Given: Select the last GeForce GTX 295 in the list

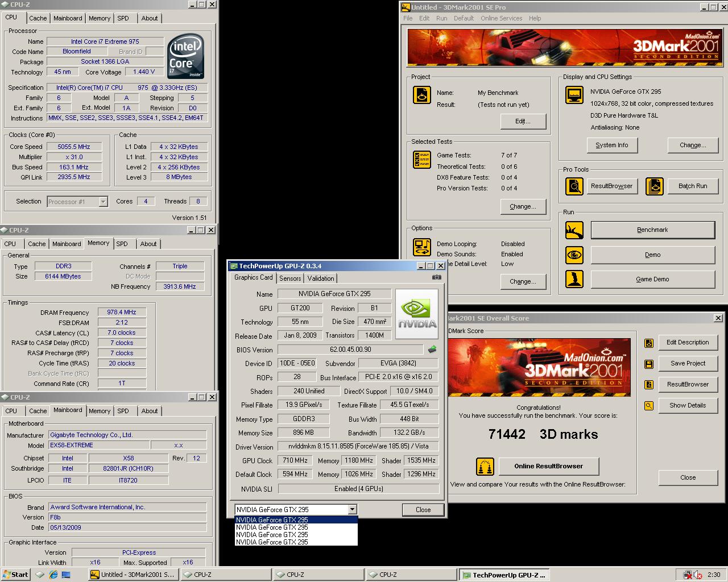Looking at the screenshot, I should click(296, 542).
